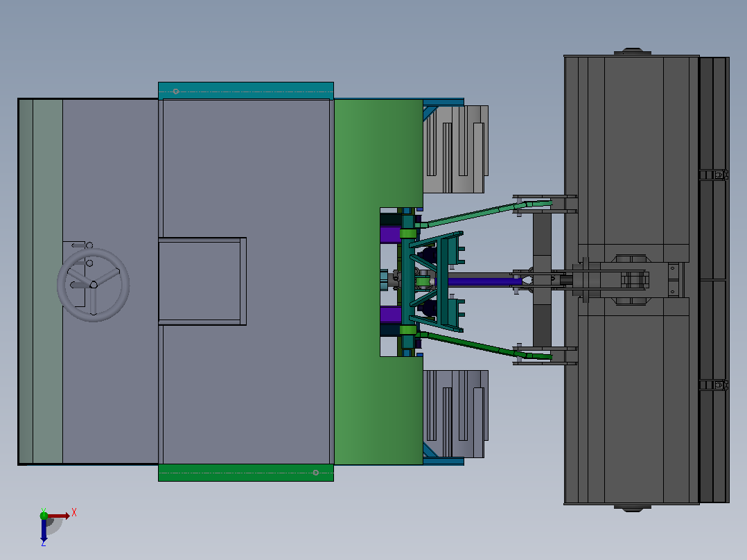Select the lower green linkage arm
The image size is (747, 560).
484,346
